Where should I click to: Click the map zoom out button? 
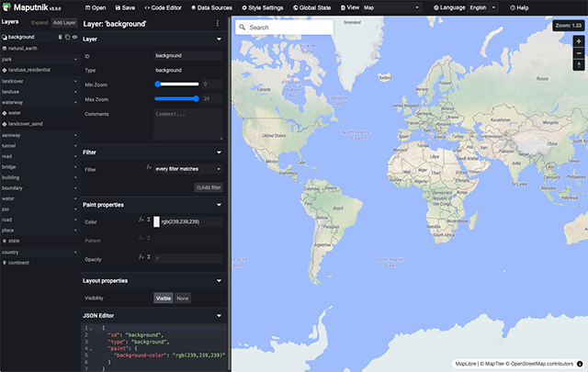coord(579,53)
